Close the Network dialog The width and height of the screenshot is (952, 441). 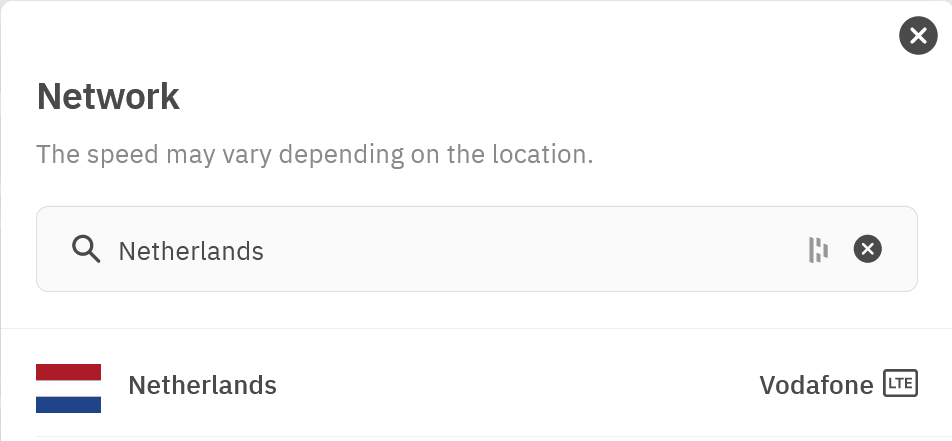point(918,36)
